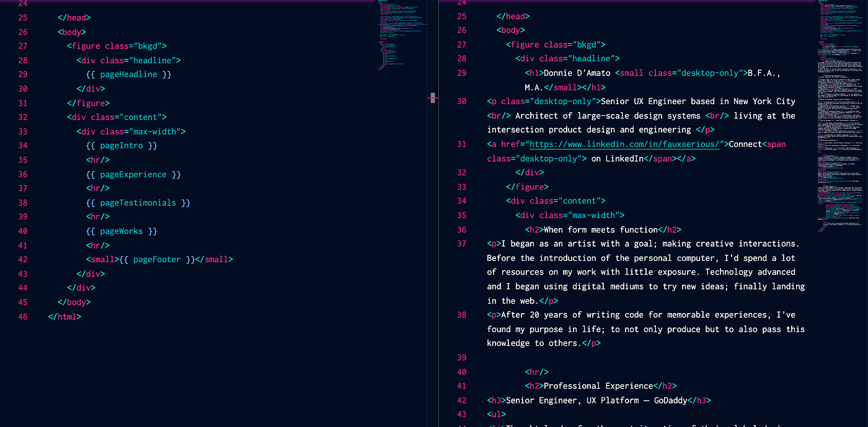Click the split view divider handle between panes
The image size is (868, 427).
pyautogui.click(x=433, y=98)
